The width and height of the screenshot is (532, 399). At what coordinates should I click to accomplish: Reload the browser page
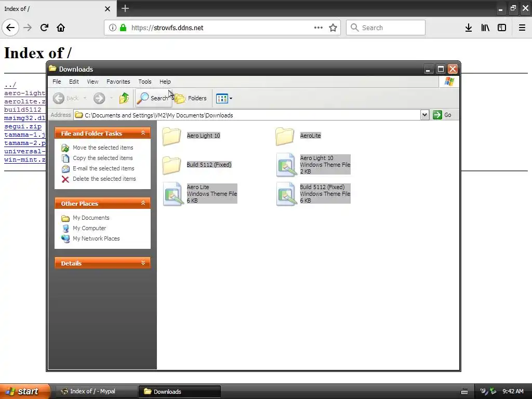[44, 28]
